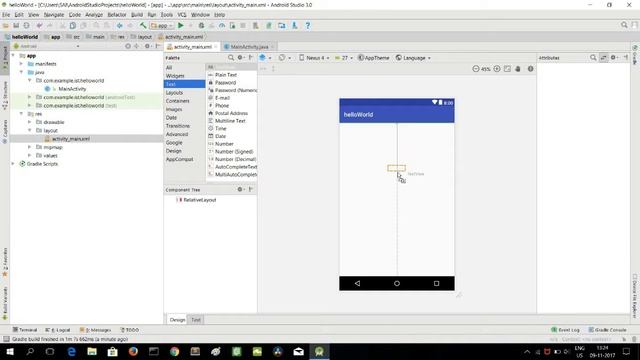Open the Gradle Console
This screenshot has height=360, width=640.
tap(607, 330)
